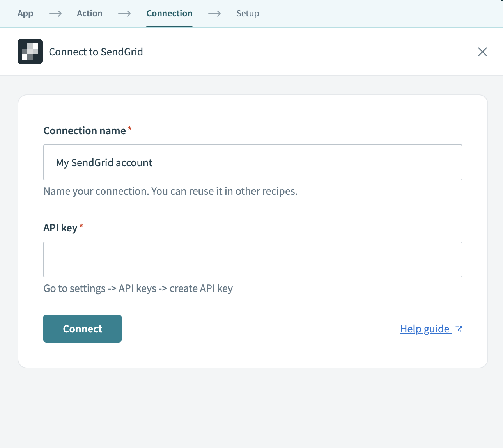
Task: Click the required asterisk next to API key
Action: click(81, 225)
